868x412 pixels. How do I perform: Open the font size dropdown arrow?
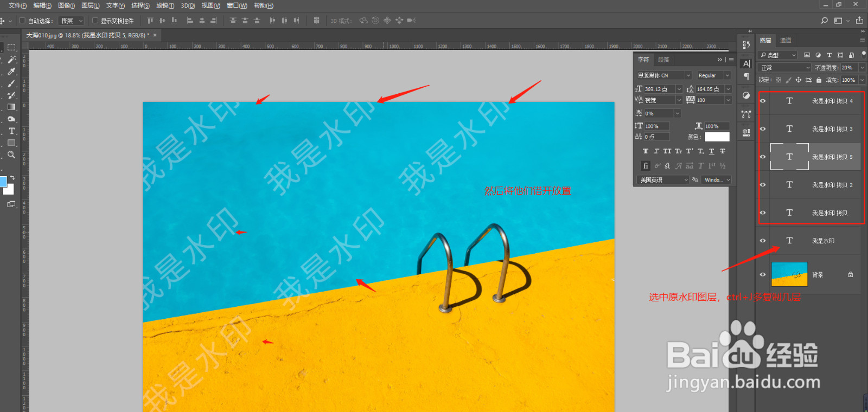coord(679,89)
